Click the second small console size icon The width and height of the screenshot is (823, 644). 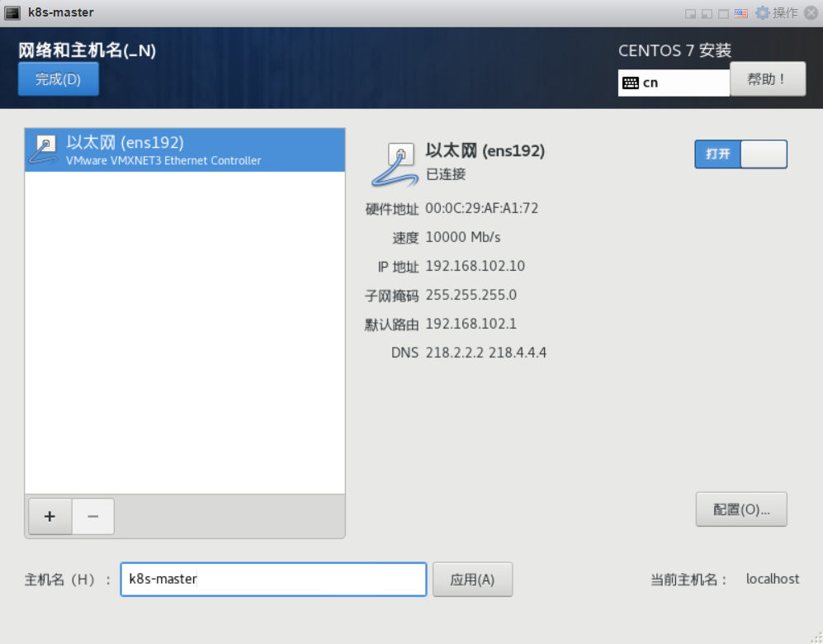[x=707, y=14]
